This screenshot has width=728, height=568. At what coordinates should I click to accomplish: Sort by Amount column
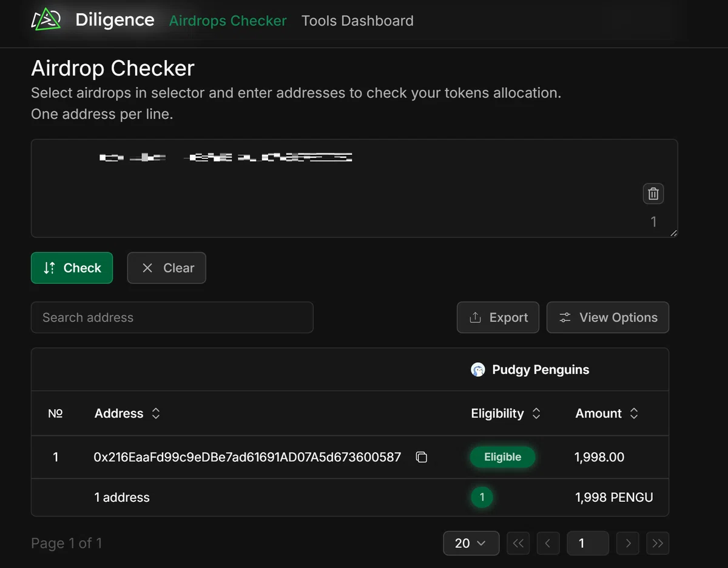point(607,413)
